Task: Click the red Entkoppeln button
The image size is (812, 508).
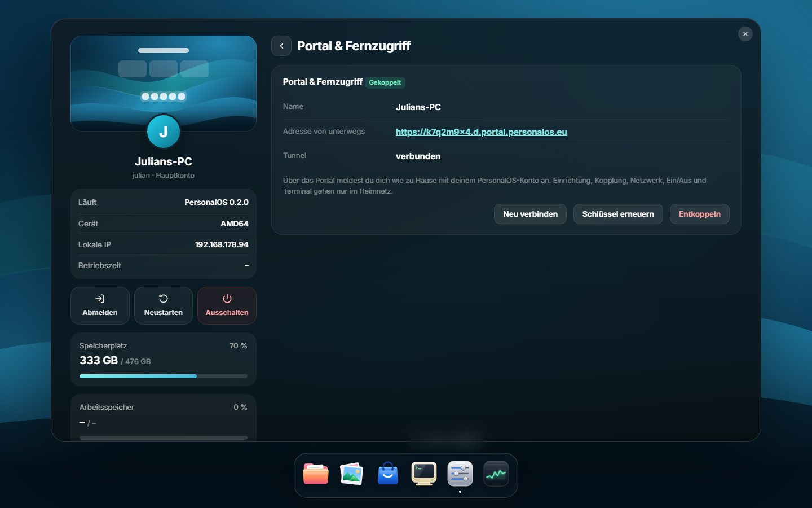Action: (700, 214)
